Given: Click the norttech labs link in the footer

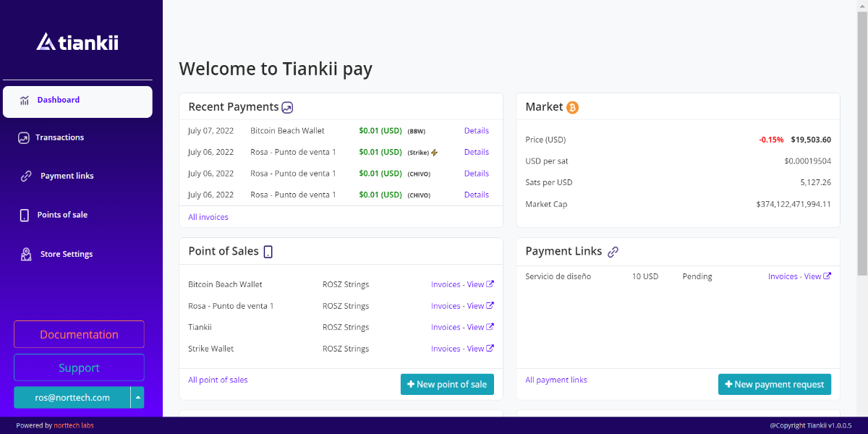Looking at the screenshot, I should click(x=74, y=425).
